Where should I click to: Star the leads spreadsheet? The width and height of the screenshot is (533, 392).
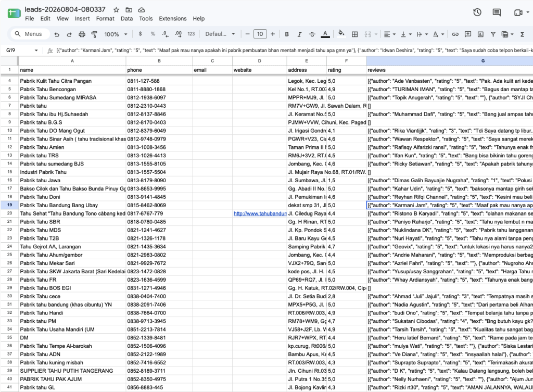[116, 10]
